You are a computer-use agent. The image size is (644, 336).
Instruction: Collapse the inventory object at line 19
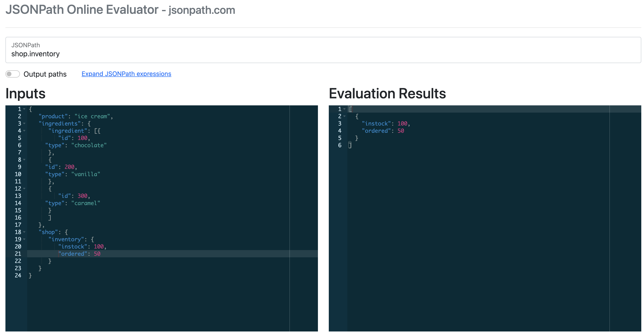point(24,239)
